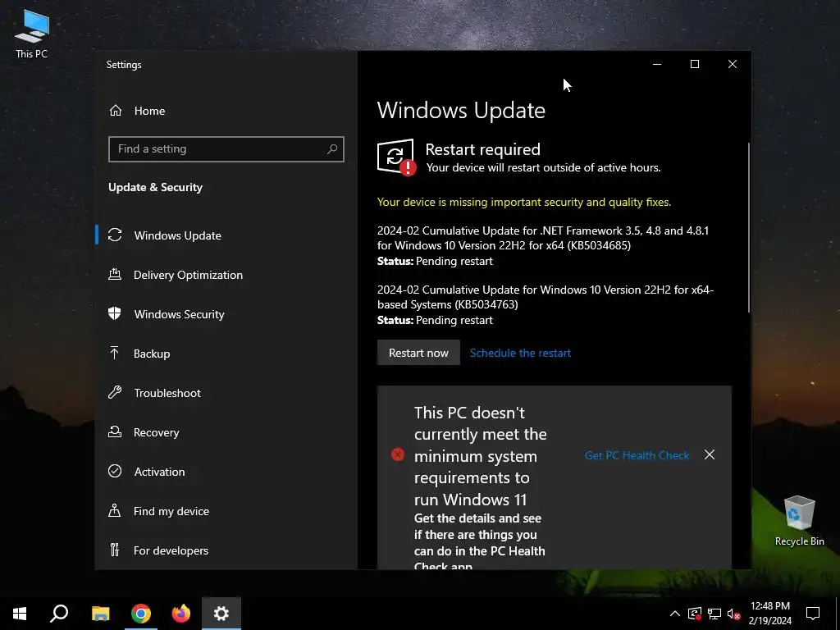
Task: Launch Firefox from taskbar
Action: 181,614
